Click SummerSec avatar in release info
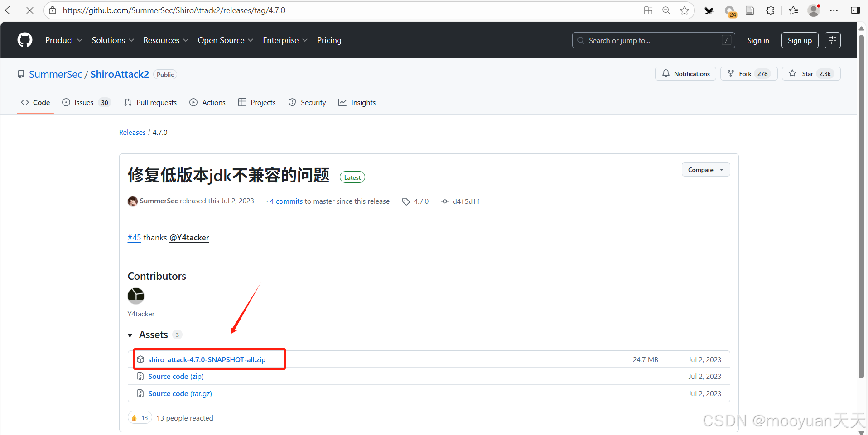The height and width of the screenshot is (435, 868). coord(133,201)
